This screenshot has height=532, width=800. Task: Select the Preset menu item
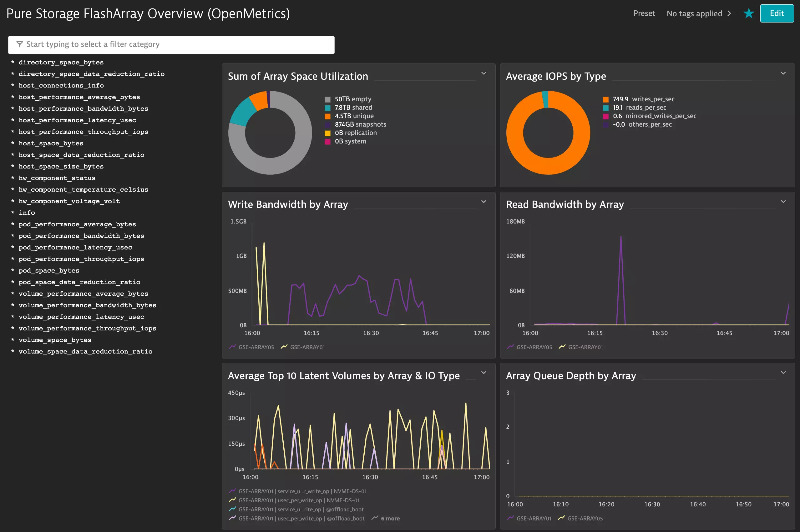point(644,13)
